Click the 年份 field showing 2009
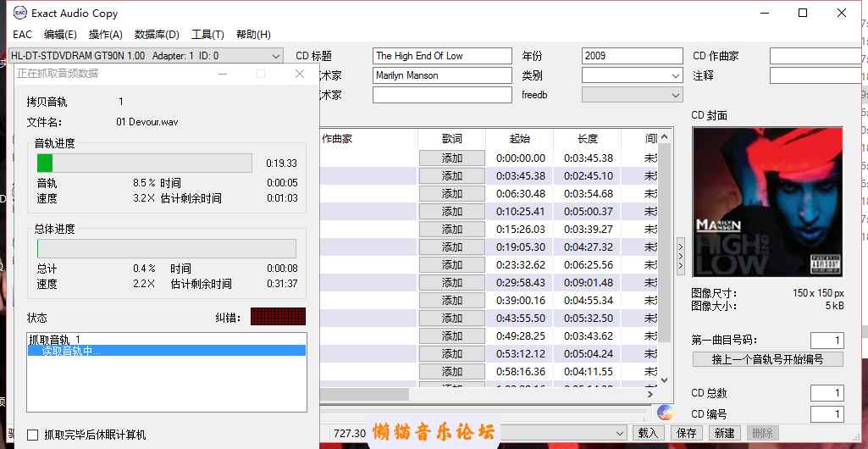 tap(633, 55)
